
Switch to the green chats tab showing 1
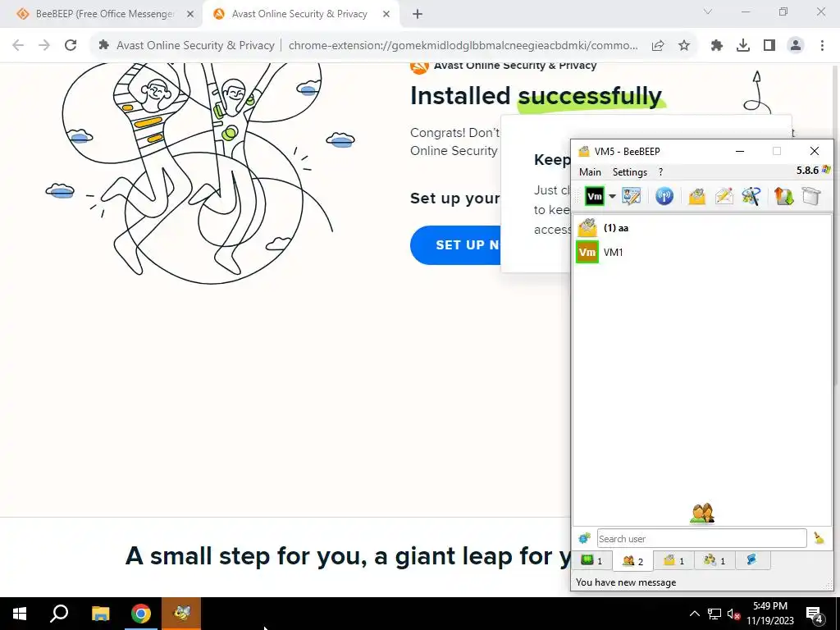click(592, 560)
